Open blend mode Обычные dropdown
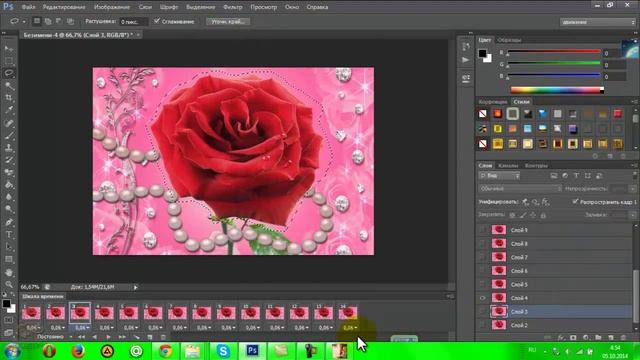Viewport: 640px width, 360px height. (x=520, y=189)
